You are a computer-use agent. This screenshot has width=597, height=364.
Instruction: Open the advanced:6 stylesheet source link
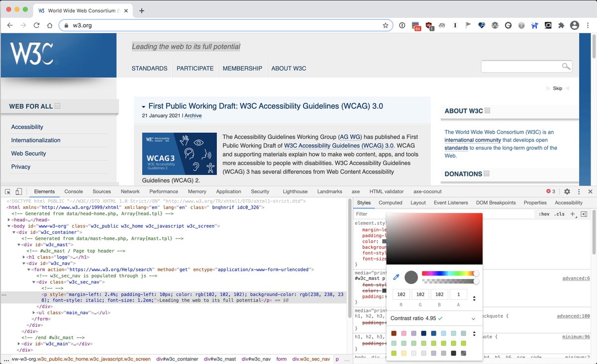click(576, 278)
